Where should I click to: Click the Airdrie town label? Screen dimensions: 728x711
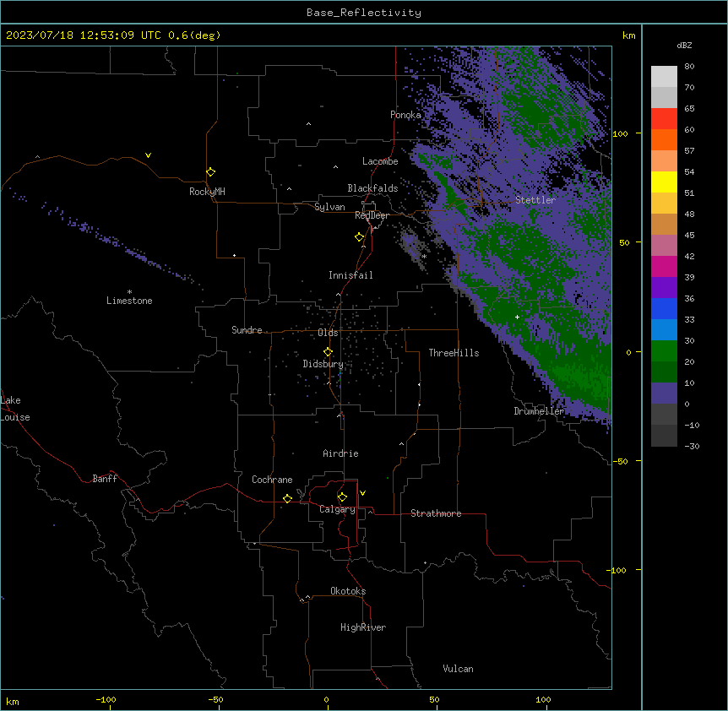coord(340,453)
